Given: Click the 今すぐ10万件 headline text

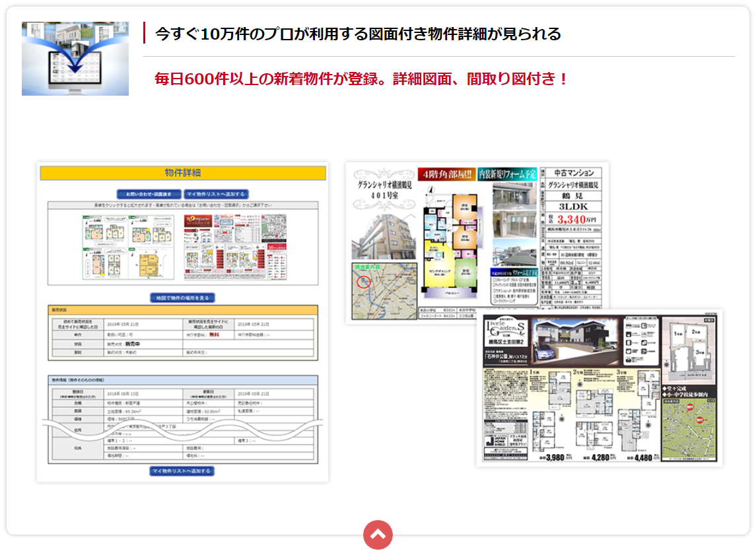Looking at the screenshot, I should [358, 34].
